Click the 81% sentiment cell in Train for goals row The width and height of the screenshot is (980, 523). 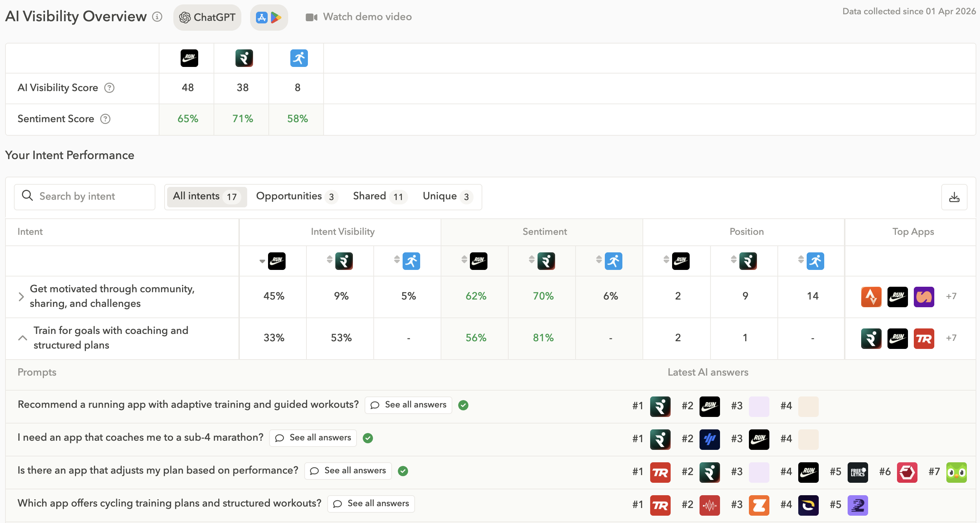pyautogui.click(x=543, y=338)
